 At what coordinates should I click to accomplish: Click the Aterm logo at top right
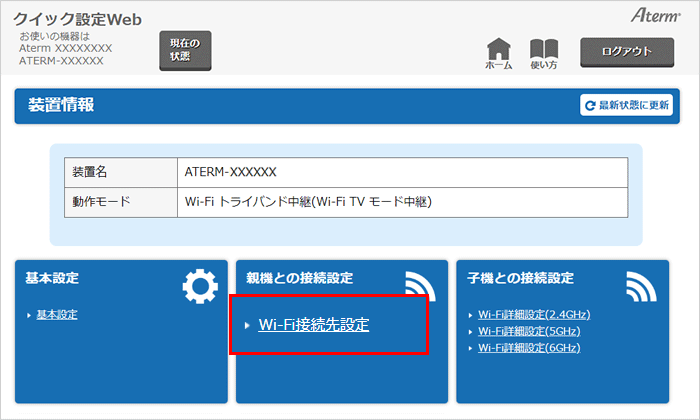[654, 17]
